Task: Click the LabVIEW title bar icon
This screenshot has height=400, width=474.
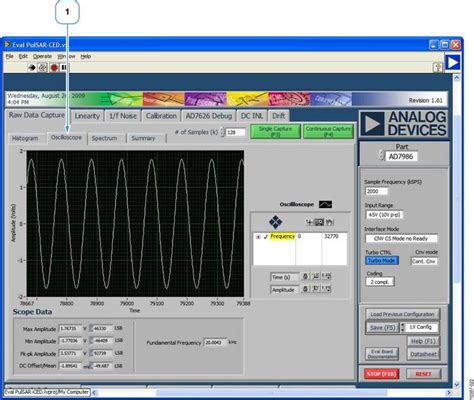Action: (7, 44)
